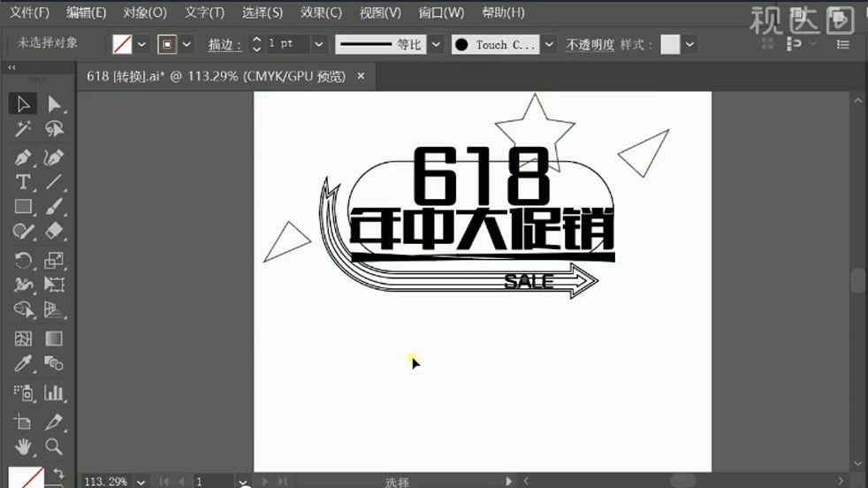The height and width of the screenshot is (488, 868).
Task: Open the 文件(F) menu
Action: point(29,12)
